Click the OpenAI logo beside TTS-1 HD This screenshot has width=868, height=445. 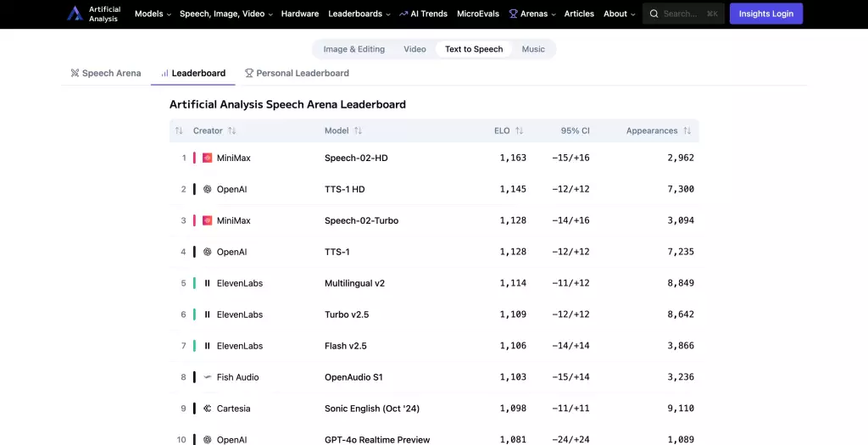click(x=207, y=189)
